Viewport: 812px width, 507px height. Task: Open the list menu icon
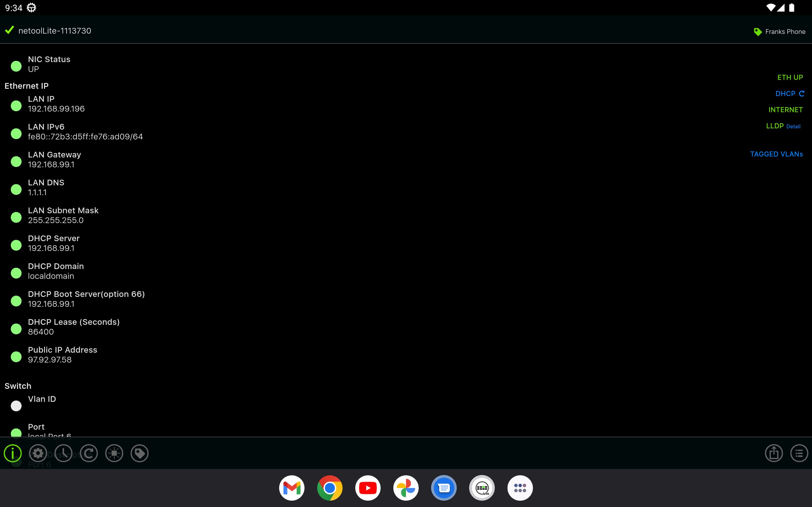coord(799,453)
